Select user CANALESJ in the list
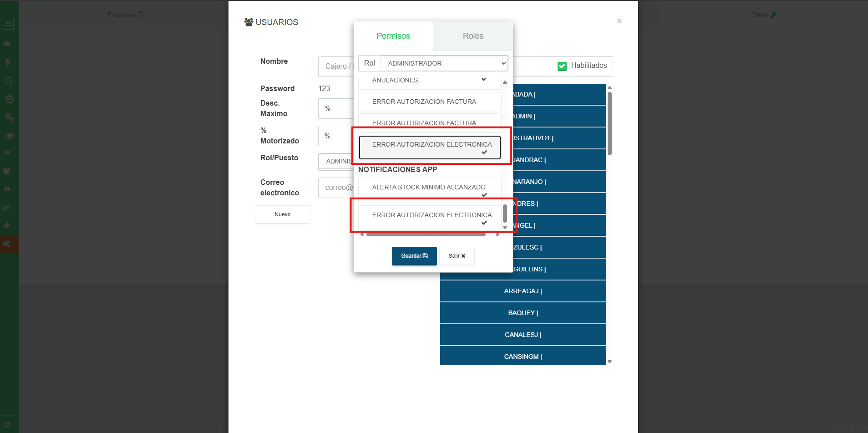The height and width of the screenshot is (433, 868). pos(523,335)
